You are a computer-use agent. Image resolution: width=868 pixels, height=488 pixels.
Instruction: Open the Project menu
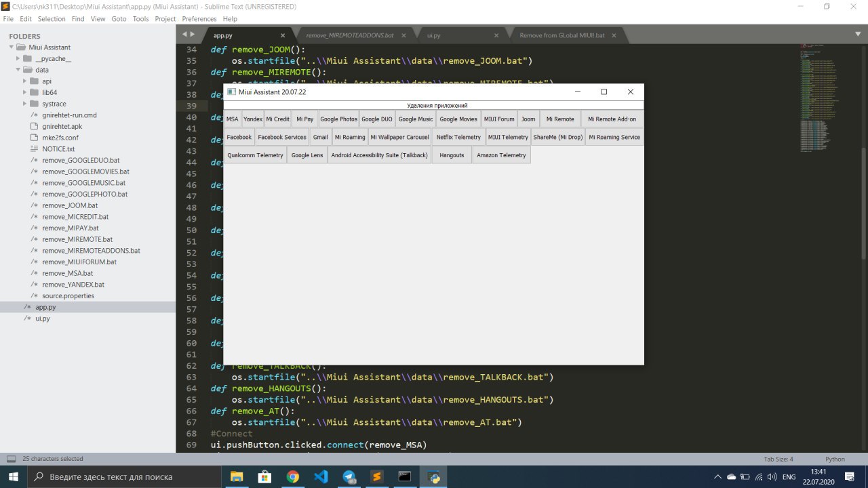165,19
